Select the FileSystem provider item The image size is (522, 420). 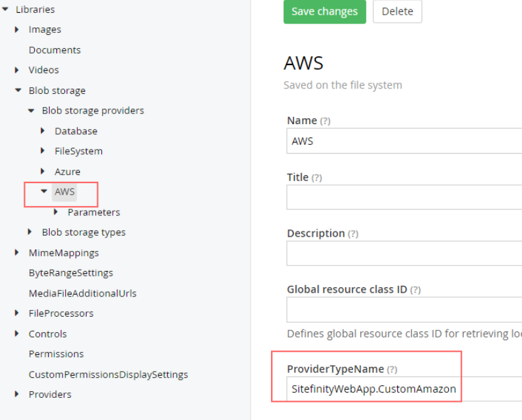(79, 151)
